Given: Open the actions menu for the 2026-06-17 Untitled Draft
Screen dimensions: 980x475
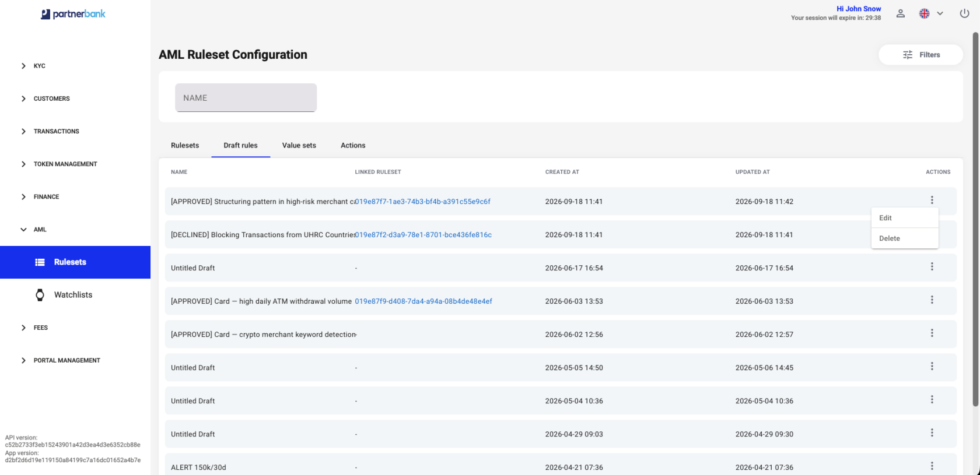Looking at the screenshot, I should pyautogui.click(x=932, y=266).
